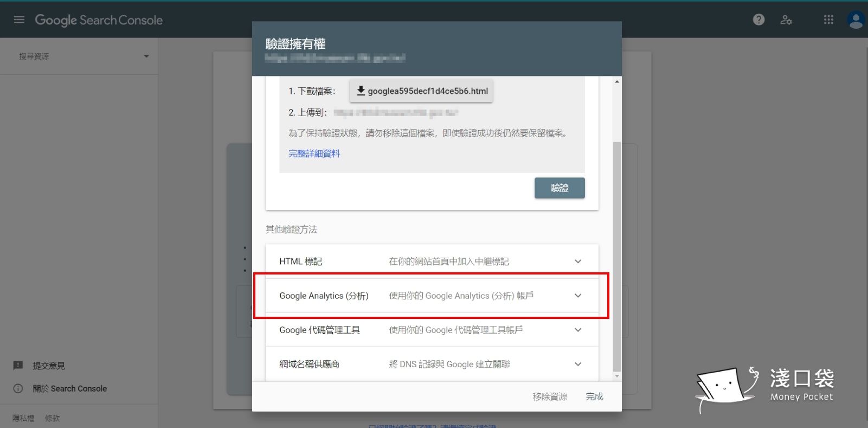Screen dimensions: 868x428
Task: Click 移除資源 in the dialog footer
Action: point(550,397)
